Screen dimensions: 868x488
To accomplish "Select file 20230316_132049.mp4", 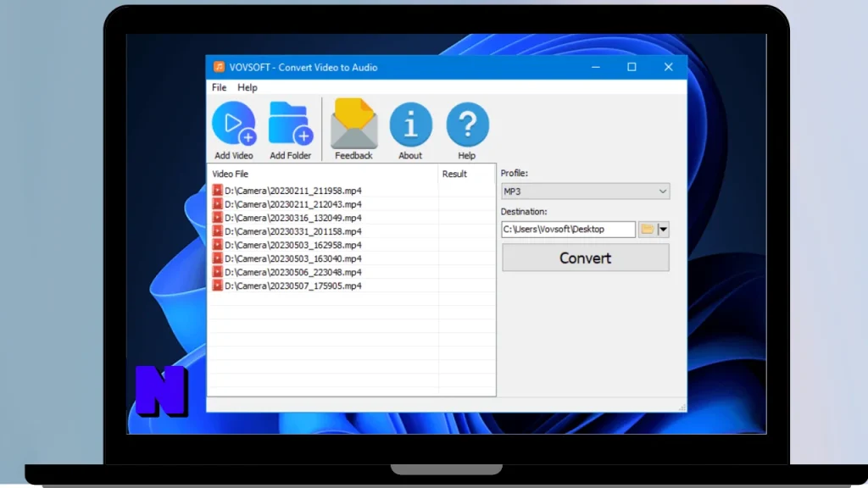I will point(292,218).
